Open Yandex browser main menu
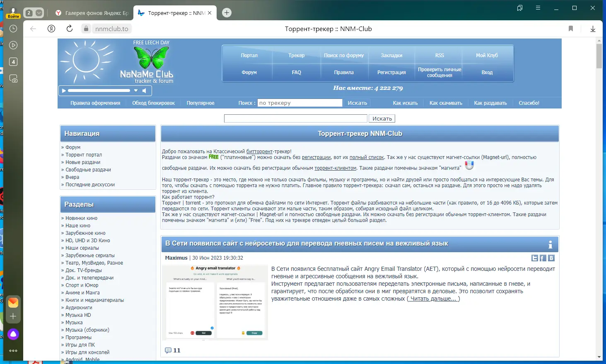Screen dimensions: 606x364 538,8
